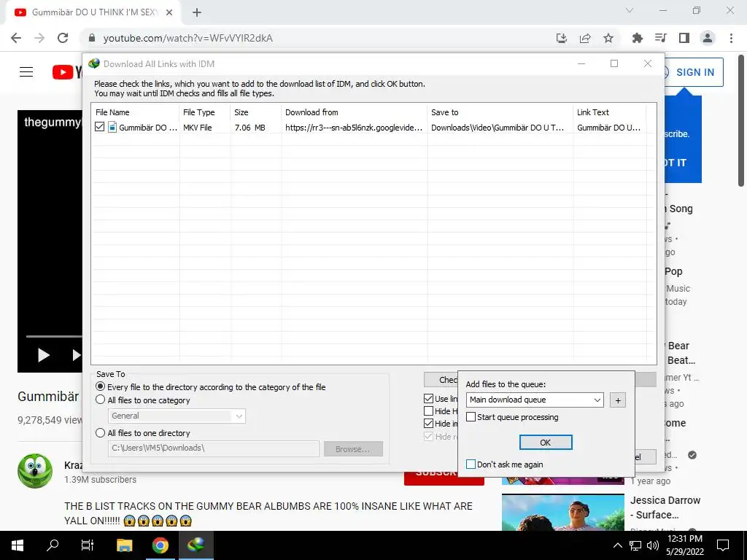Click the padlock site info icon
The image size is (747, 560).
92,38
